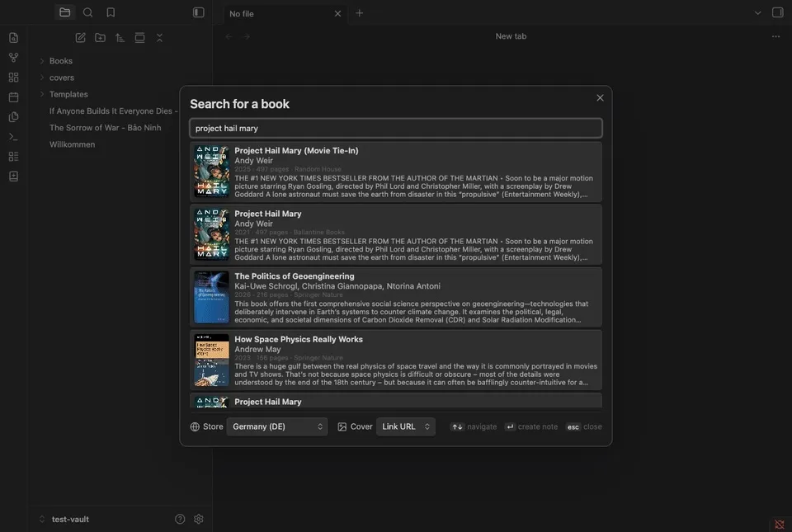Open canvas icon in ribbon
Screen dimensions: 792x532
click(14, 78)
